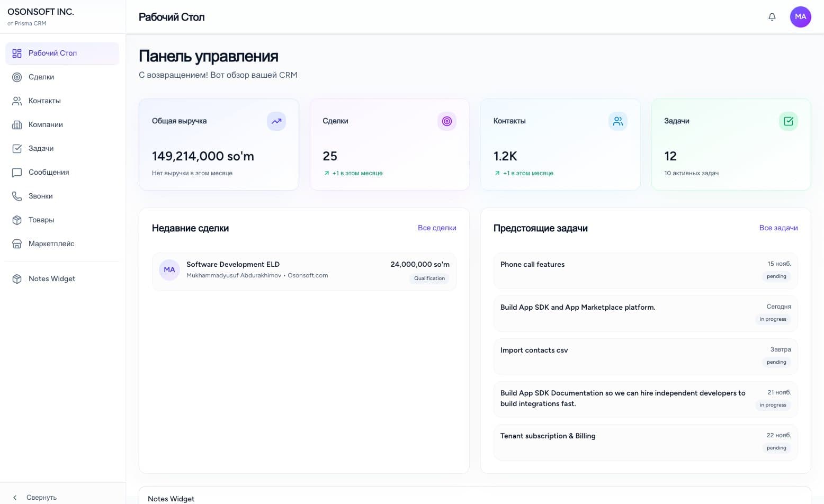Select Товары in the sidebar menu
The width and height of the screenshot is (824, 504).
point(41,220)
